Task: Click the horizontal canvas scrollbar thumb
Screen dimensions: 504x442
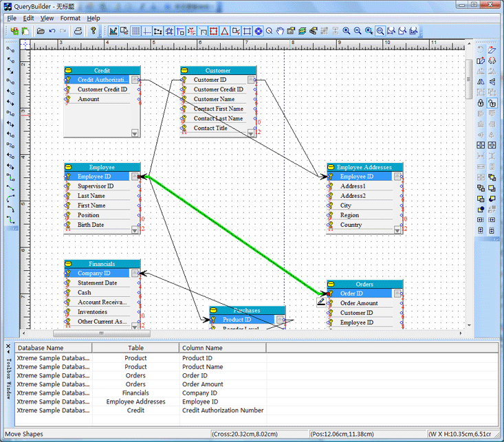Action: click(x=102, y=333)
